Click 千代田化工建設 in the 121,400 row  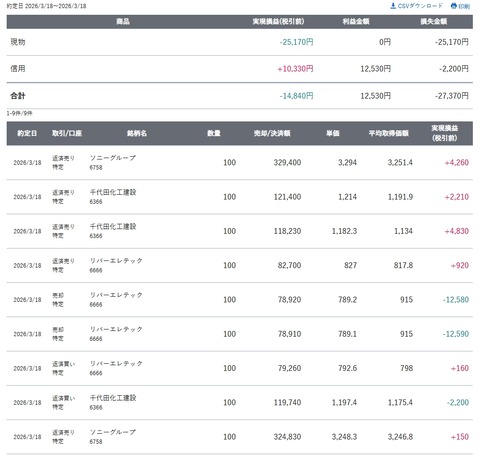tap(113, 192)
